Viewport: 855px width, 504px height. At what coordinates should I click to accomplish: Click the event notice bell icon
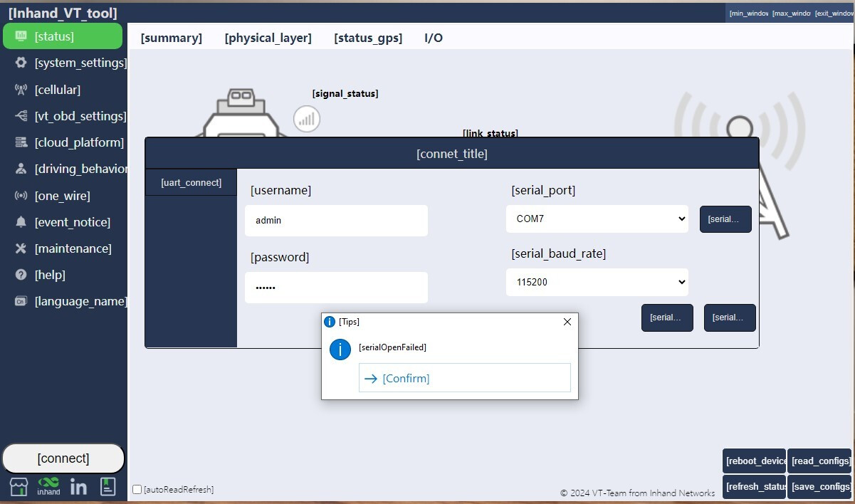coord(21,222)
